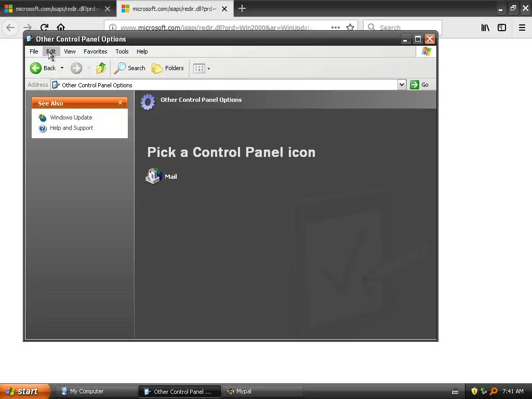The image size is (532, 399).
Task: Open the browser Library icon
Action: pyautogui.click(x=485, y=28)
